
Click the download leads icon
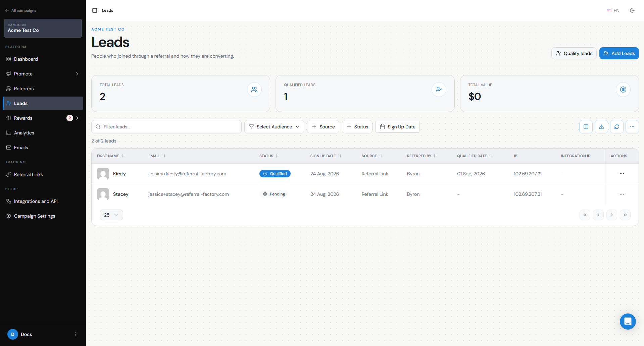(x=601, y=127)
